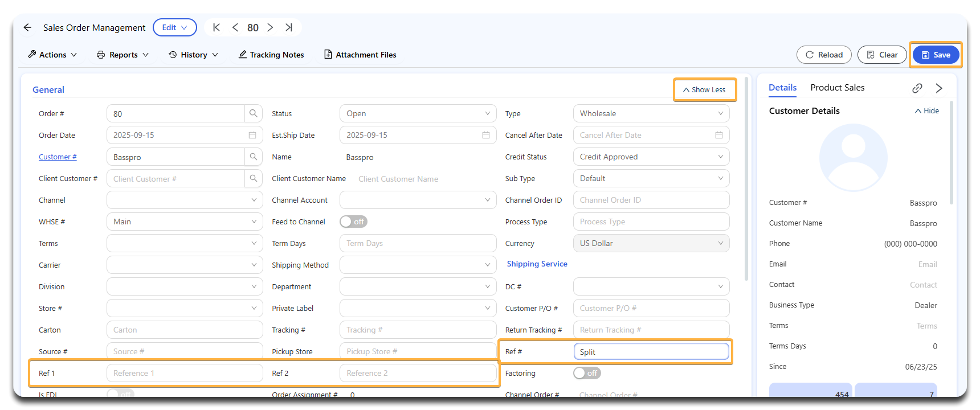This screenshot has width=980, height=410.
Task: Search customers using Customer # magnifier icon
Action: pos(254,157)
